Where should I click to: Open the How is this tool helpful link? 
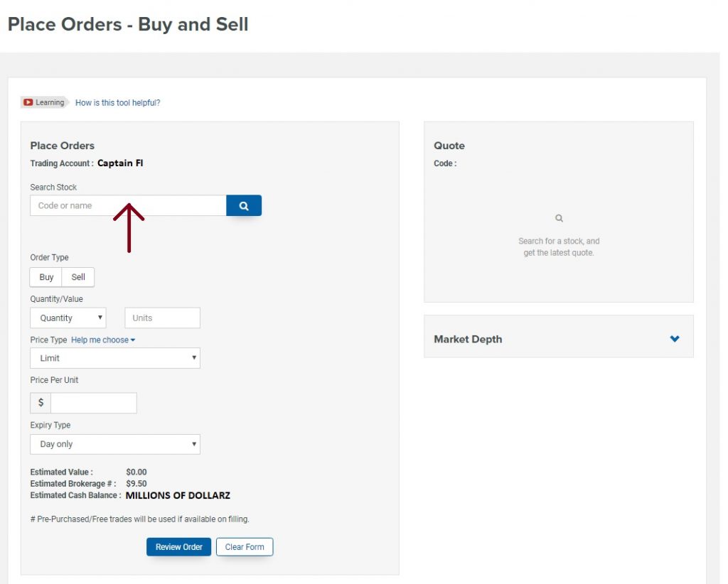coord(117,102)
